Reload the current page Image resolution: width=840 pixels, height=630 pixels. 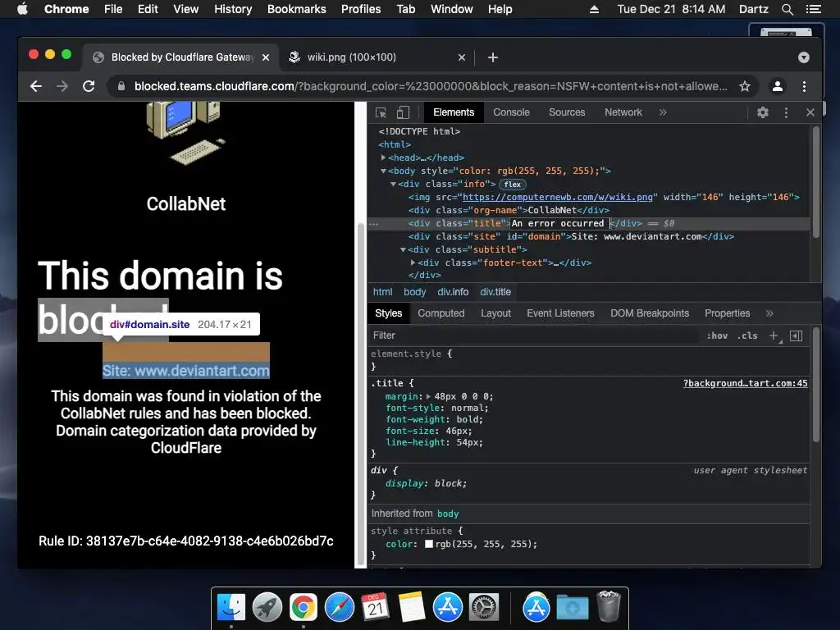[89, 86]
